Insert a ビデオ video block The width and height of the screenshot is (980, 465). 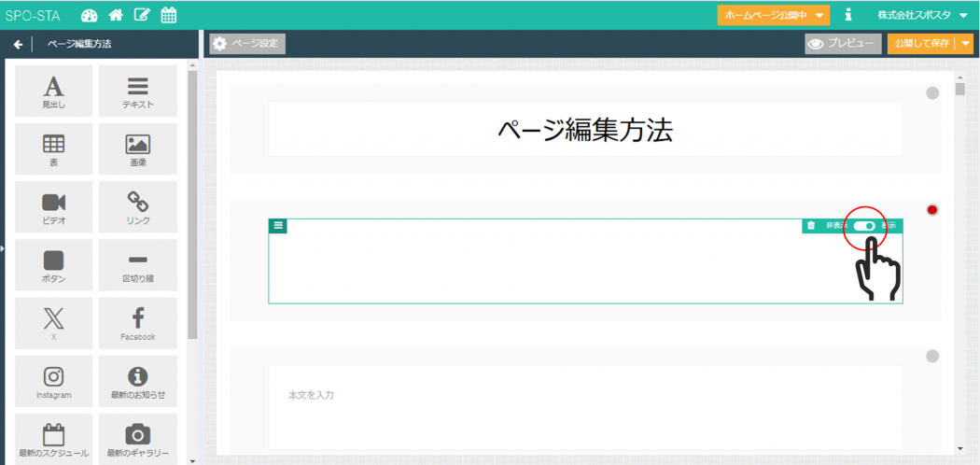point(54,207)
